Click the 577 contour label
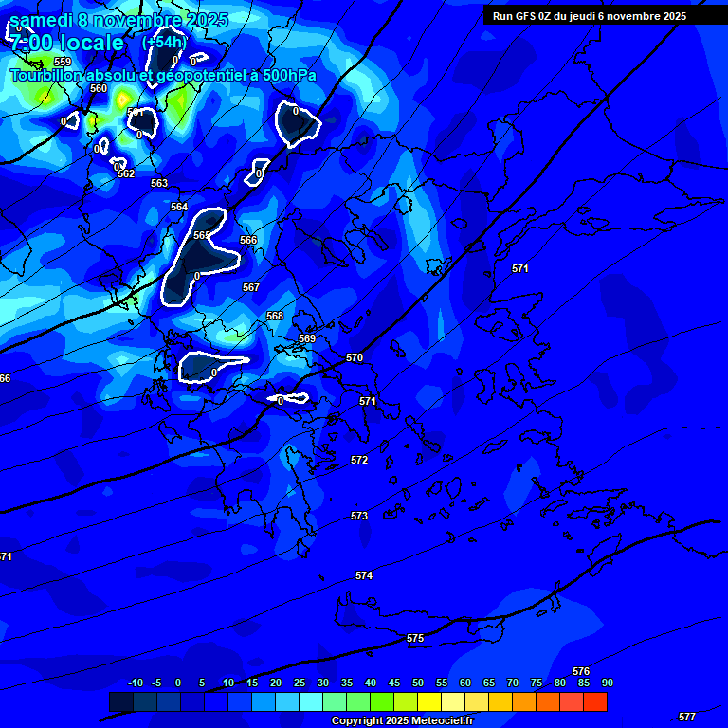The height and width of the screenshot is (728, 728). coord(687,717)
